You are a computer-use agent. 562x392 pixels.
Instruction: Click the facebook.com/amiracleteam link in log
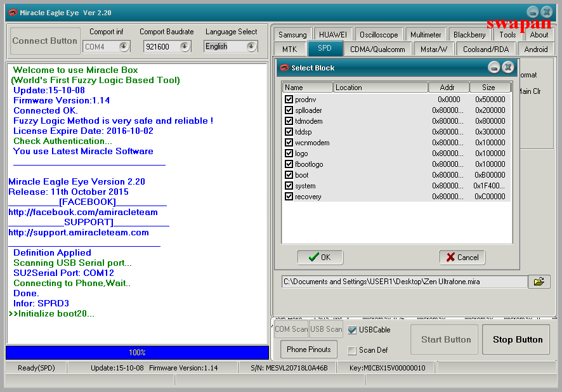coord(83,212)
